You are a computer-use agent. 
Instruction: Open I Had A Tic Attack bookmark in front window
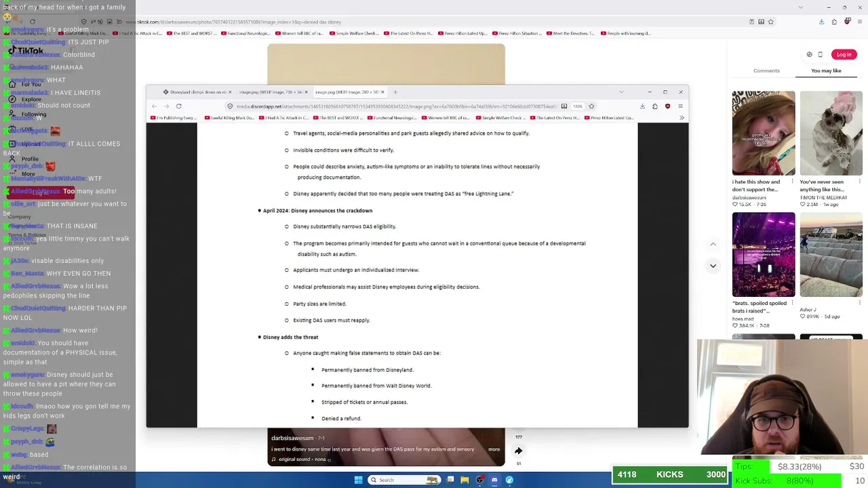(282, 118)
